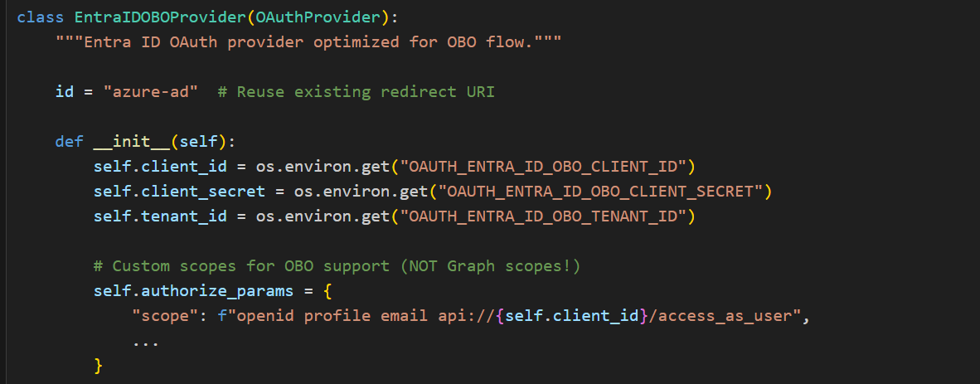
Task: Click the "scope" dictionary key
Action: (x=164, y=316)
